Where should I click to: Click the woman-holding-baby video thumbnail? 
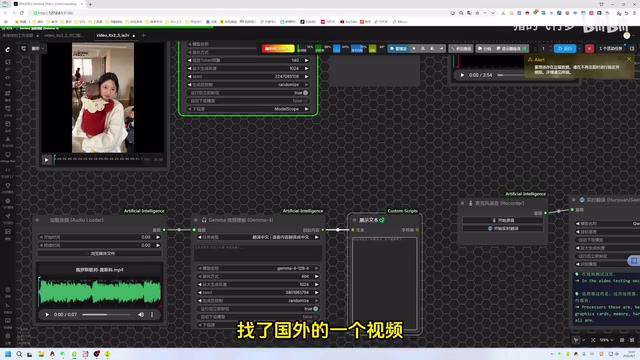click(x=103, y=98)
